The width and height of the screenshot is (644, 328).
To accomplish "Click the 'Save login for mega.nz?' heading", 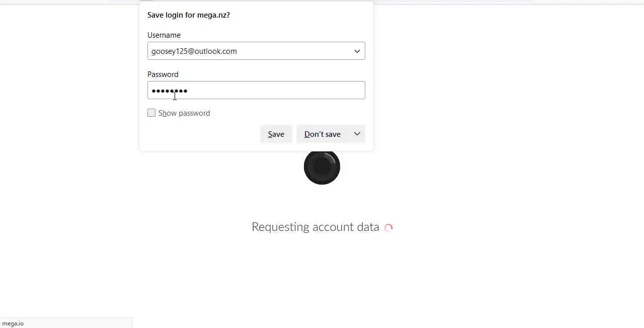I will [188, 15].
